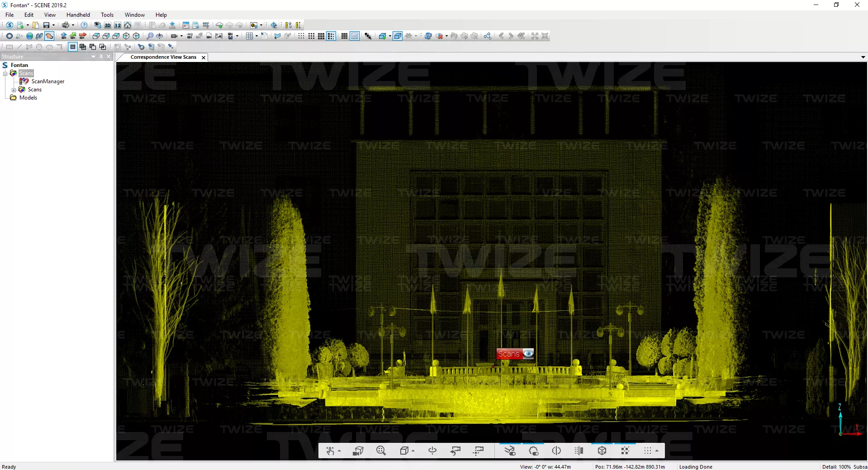The height and width of the screenshot is (470, 868).
Task: Click the share network icon
Action: tap(487, 36)
